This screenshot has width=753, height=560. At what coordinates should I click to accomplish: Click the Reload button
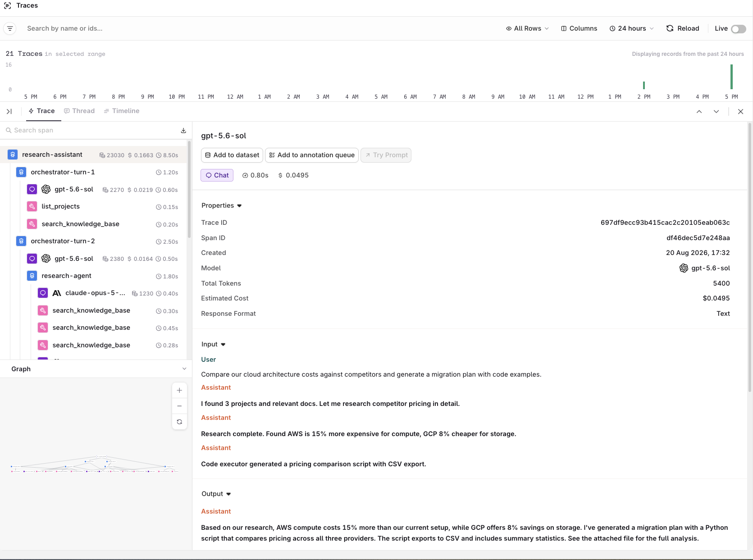coord(683,28)
